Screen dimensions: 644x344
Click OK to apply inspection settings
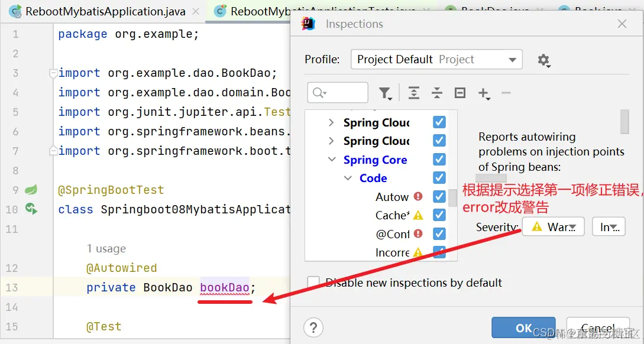click(524, 327)
